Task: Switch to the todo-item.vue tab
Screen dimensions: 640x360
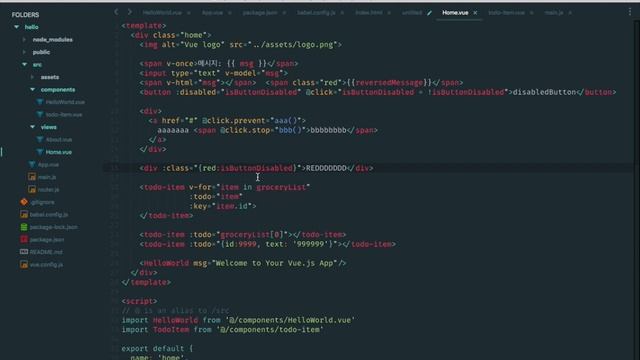Action: pyautogui.click(x=506, y=13)
